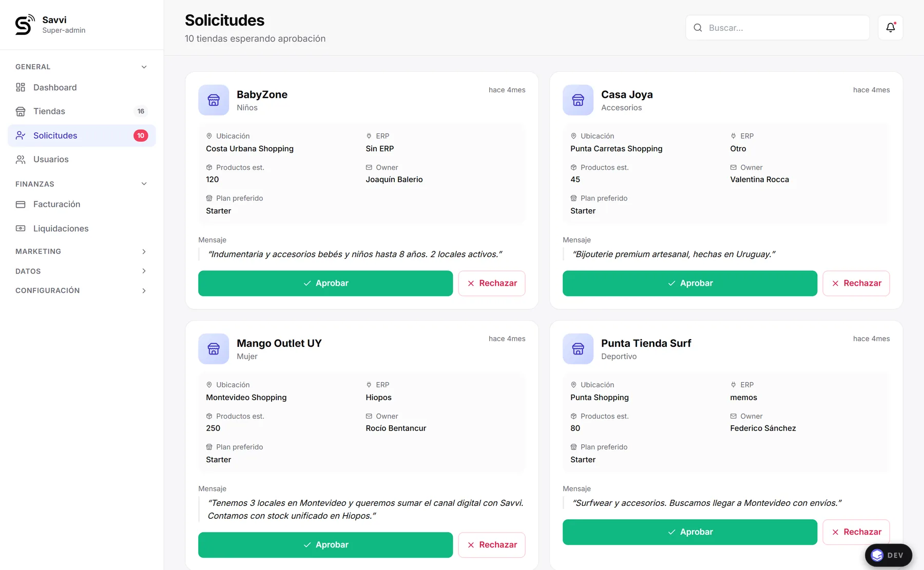
Task: Click the Savvi logo icon
Action: [x=25, y=25]
